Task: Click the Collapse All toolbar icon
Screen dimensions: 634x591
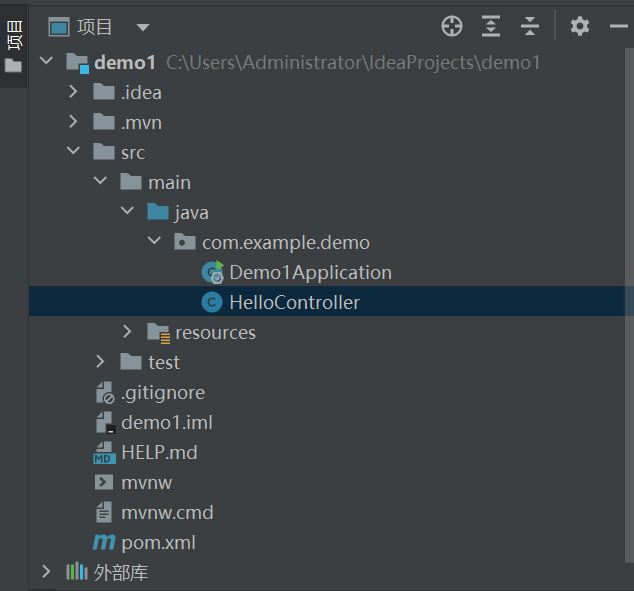Action: click(530, 27)
